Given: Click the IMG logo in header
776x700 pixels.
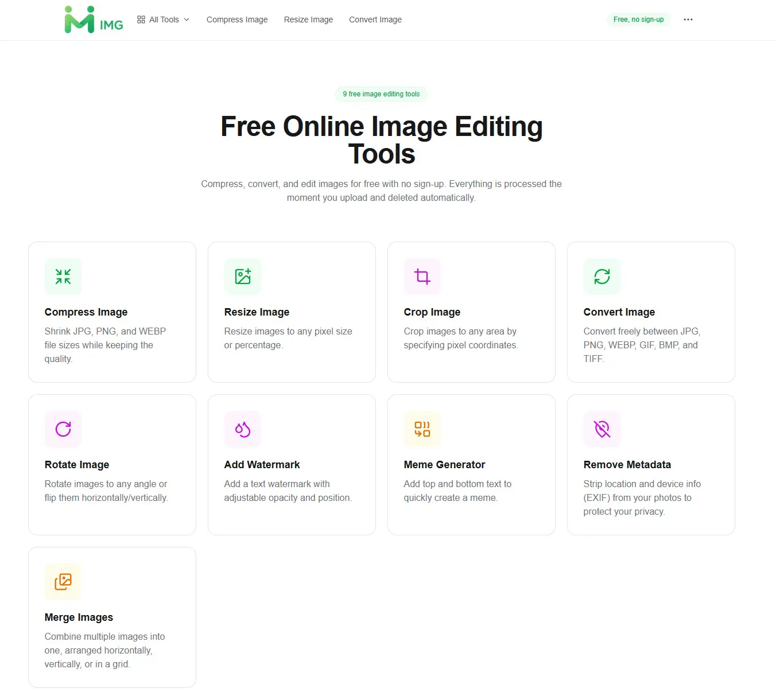Looking at the screenshot, I should [x=94, y=20].
